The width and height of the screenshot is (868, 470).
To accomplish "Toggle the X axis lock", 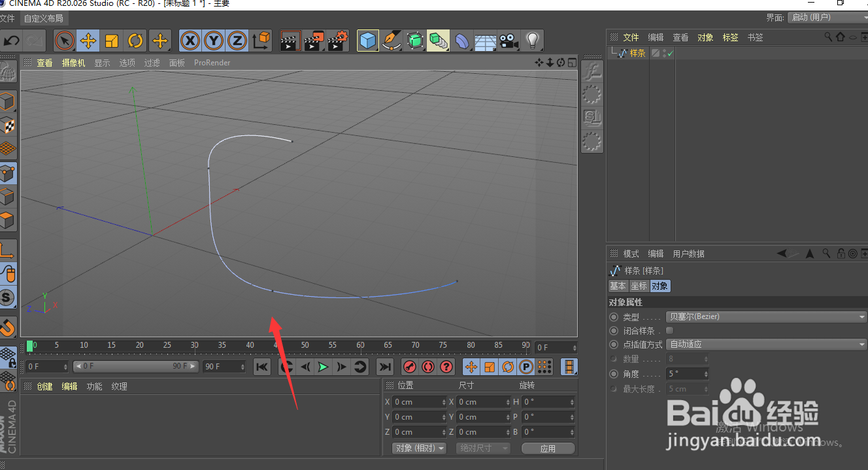I will [190, 41].
